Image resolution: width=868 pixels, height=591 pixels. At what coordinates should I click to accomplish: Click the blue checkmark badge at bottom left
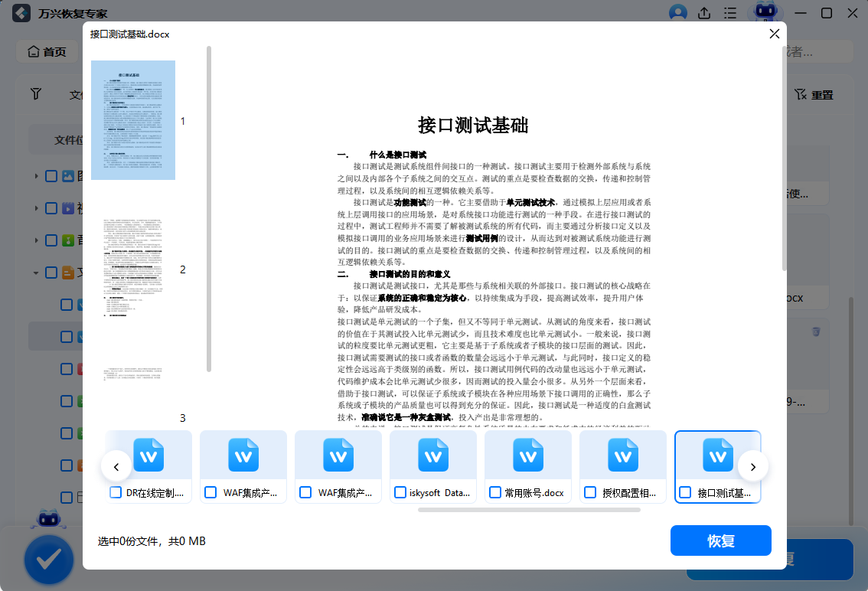(x=48, y=560)
